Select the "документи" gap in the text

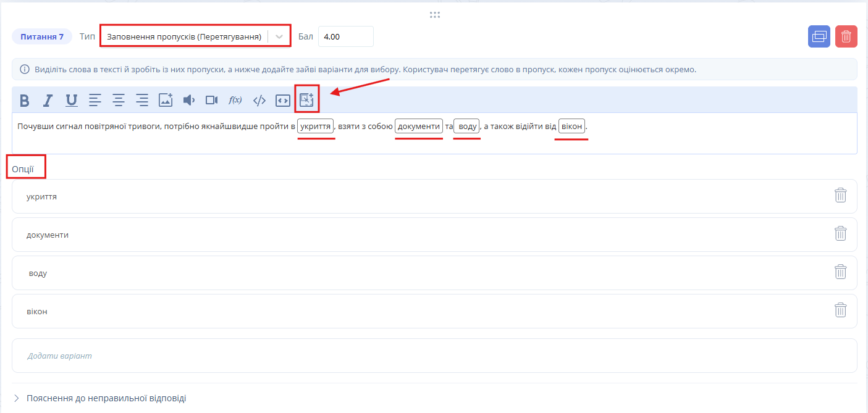(419, 127)
